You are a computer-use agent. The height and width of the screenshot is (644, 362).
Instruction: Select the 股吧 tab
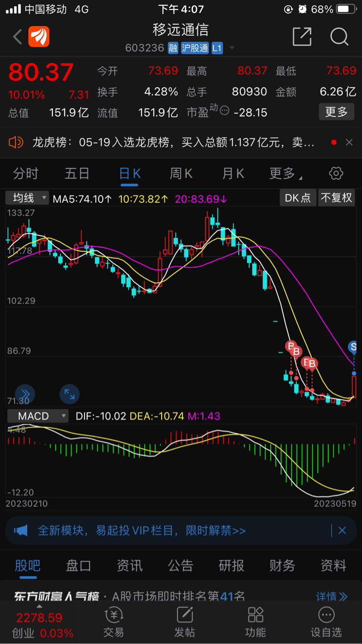[x=28, y=565]
